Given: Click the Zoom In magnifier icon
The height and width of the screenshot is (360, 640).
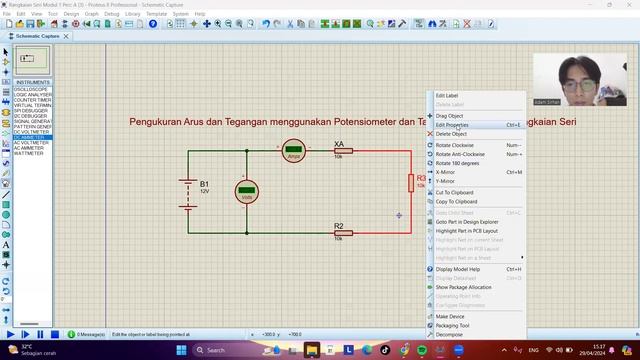Looking at the screenshot, I should click(x=218, y=24).
